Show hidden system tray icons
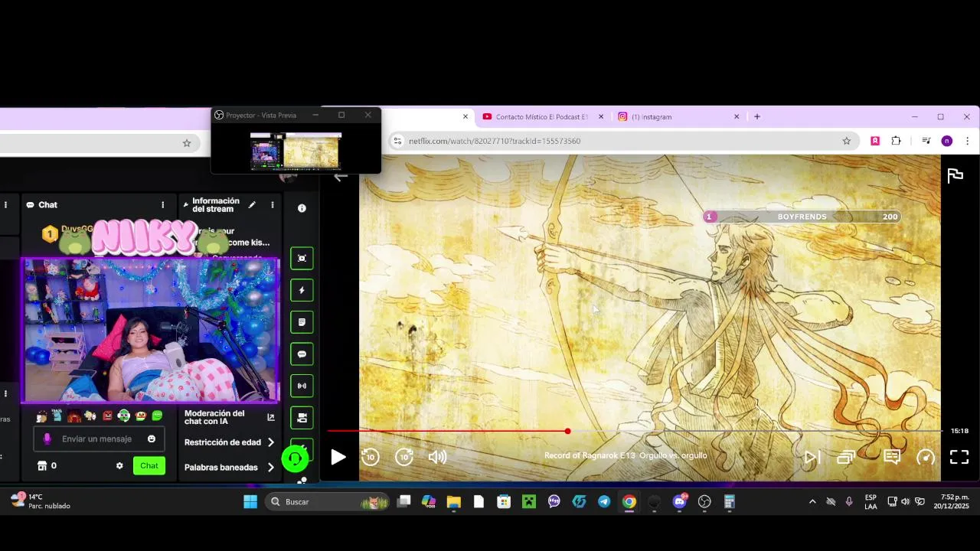 tap(812, 502)
